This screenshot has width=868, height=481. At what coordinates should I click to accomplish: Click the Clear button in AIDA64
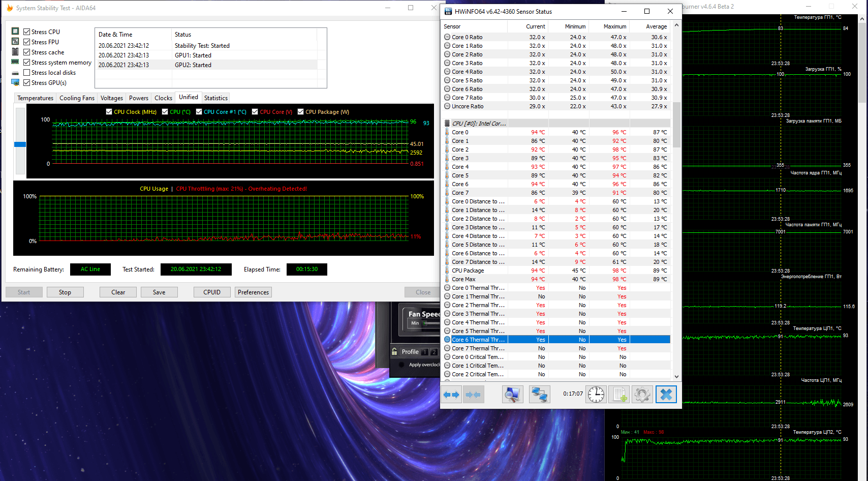[118, 292]
